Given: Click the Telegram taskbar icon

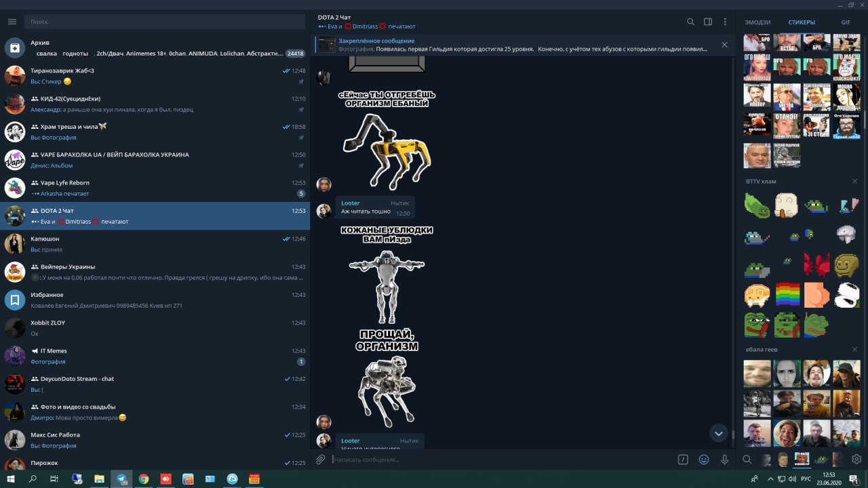Looking at the screenshot, I should pos(121,479).
